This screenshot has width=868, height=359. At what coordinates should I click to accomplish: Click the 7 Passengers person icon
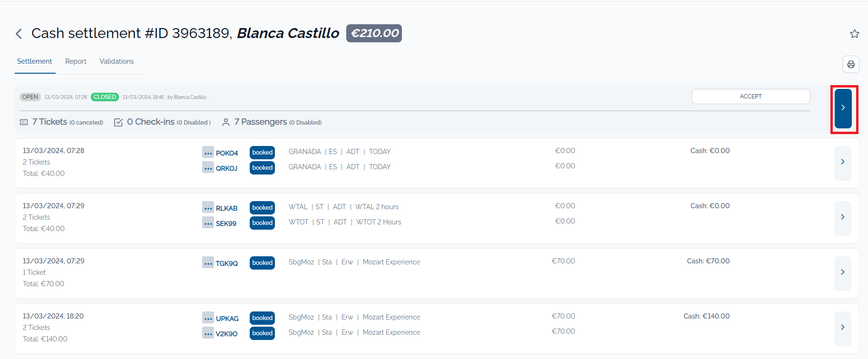pyautogui.click(x=226, y=123)
